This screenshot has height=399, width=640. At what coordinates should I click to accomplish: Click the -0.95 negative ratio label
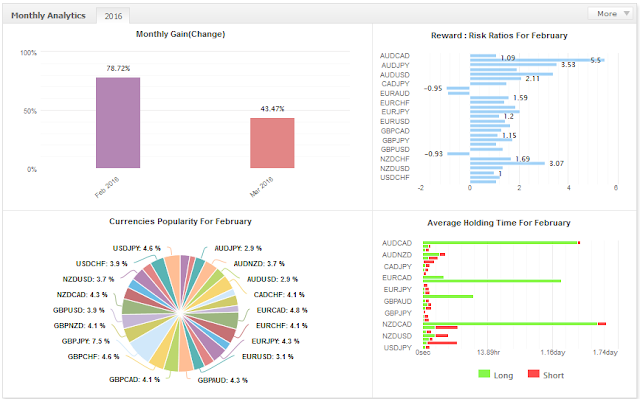[x=433, y=88]
